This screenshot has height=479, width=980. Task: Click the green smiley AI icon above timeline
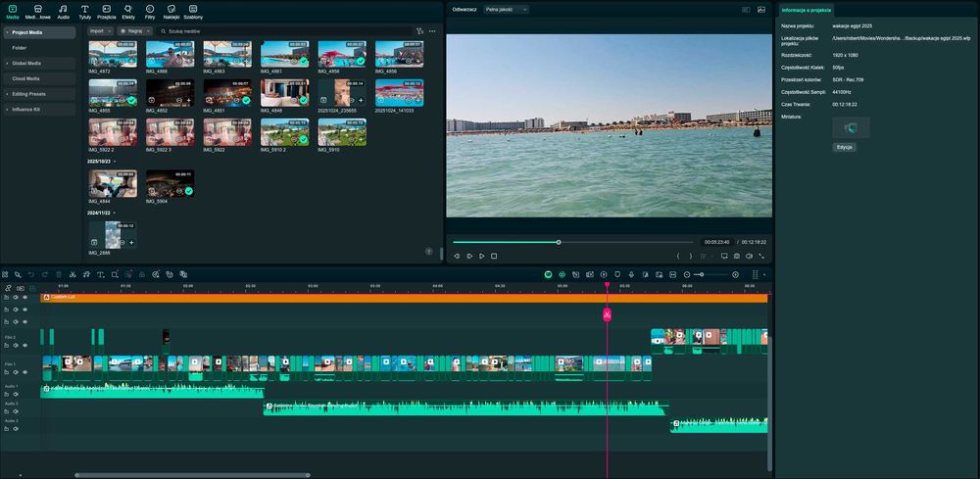click(x=548, y=274)
